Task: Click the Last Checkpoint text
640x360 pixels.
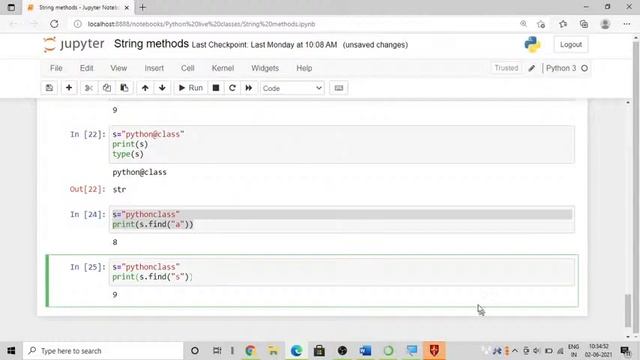Action: pyautogui.click(x=264, y=45)
